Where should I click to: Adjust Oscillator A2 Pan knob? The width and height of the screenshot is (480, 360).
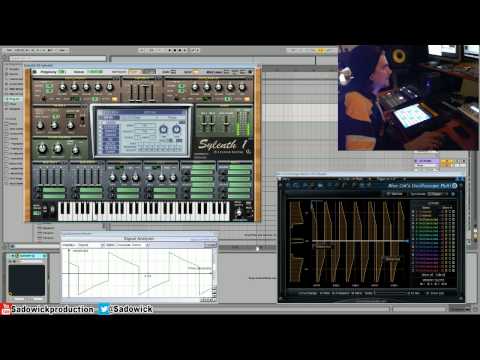242,88
